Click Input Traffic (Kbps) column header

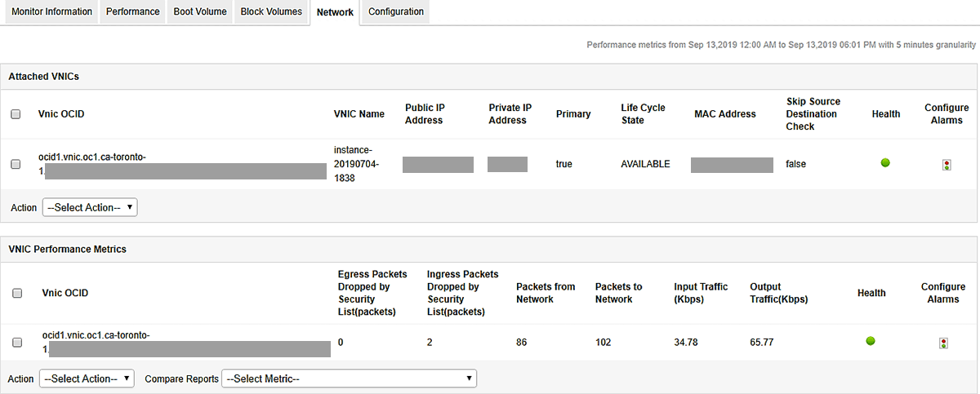701,293
